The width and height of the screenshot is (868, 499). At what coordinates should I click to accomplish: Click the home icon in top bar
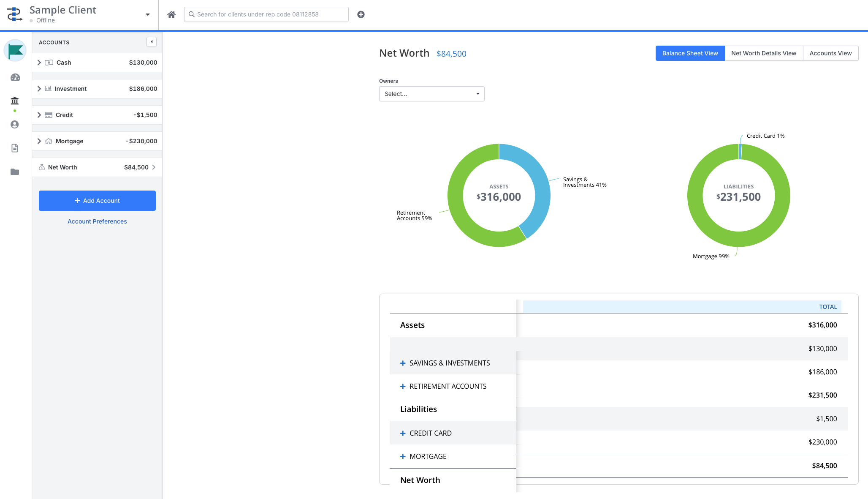[x=171, y=14]
